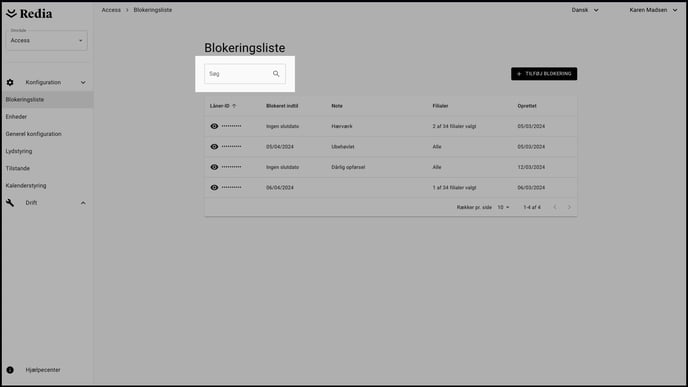The height and width of the screenshot is (387, 688).
Task: Click the Access breadcrumb link
Action: tap(111, 10)
